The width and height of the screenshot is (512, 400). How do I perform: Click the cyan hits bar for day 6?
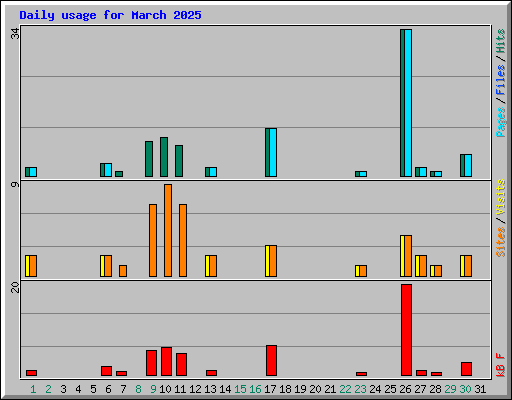(108, 170)
